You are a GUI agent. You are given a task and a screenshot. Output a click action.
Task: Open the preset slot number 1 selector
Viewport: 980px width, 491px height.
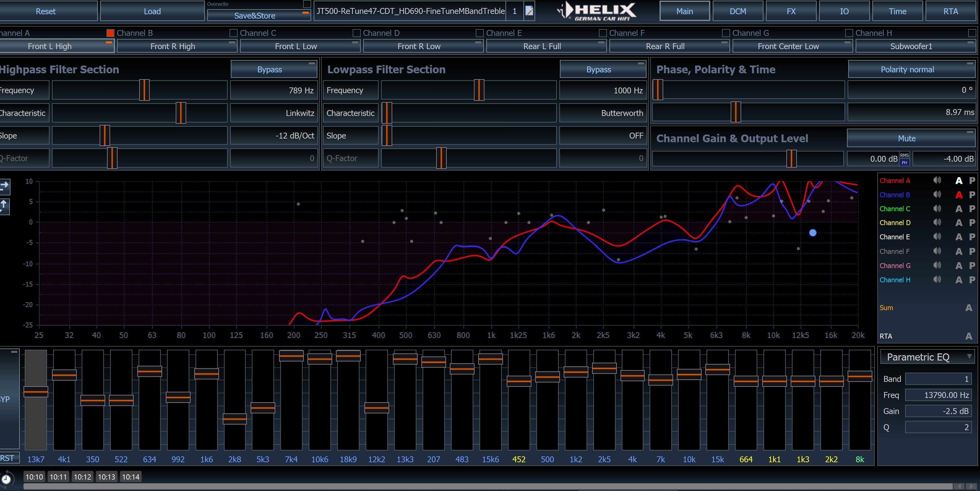514,11
